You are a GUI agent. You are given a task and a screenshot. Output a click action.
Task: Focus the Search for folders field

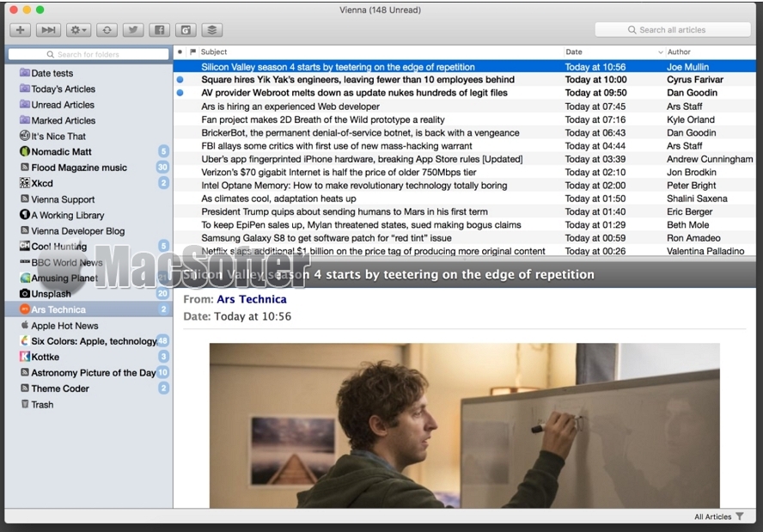[89, 54]
